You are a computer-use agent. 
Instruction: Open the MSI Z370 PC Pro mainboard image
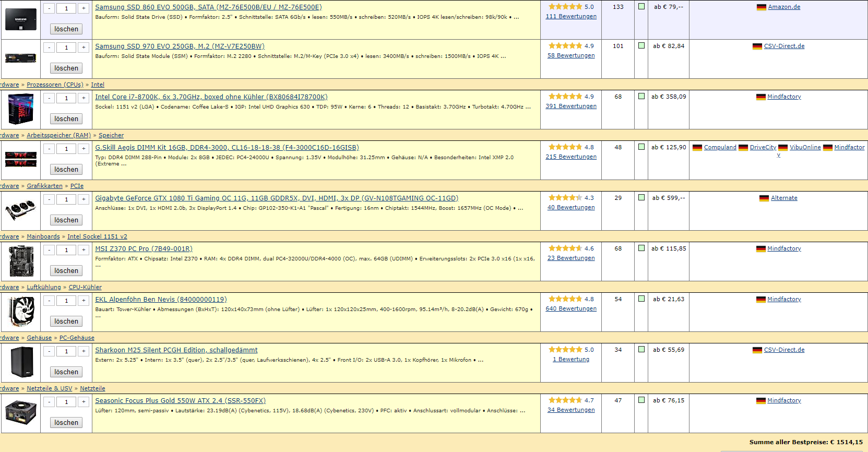click(x=21, y=260)
